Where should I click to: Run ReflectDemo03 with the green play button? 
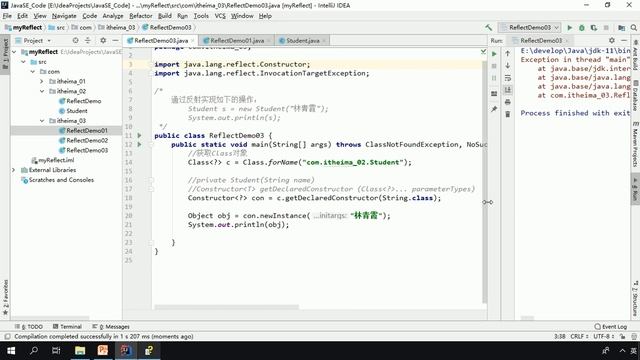click(x=570, y=27)
